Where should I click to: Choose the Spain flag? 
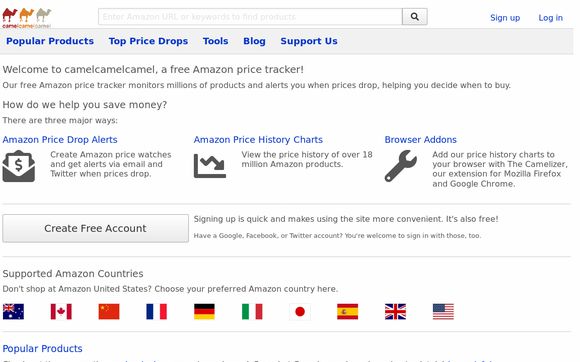pyautogui.click(x=348, y=312)
